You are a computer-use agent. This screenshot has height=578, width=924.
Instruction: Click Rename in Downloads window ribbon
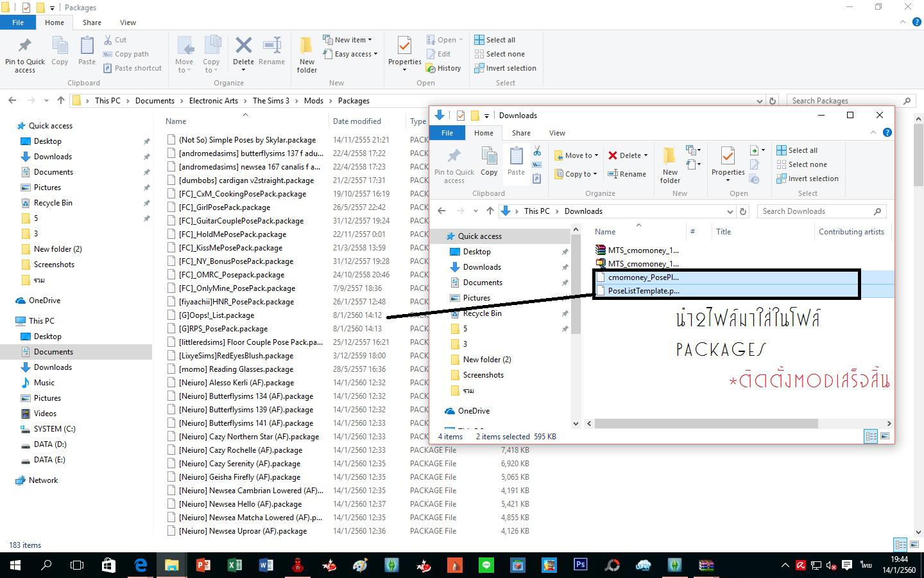click(x=627, y=174)
